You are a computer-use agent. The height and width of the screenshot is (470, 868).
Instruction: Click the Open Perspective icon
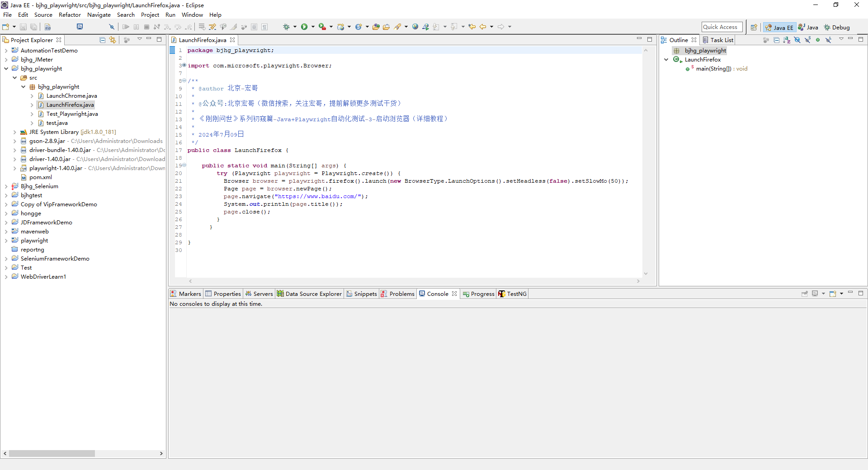(754, 28)
